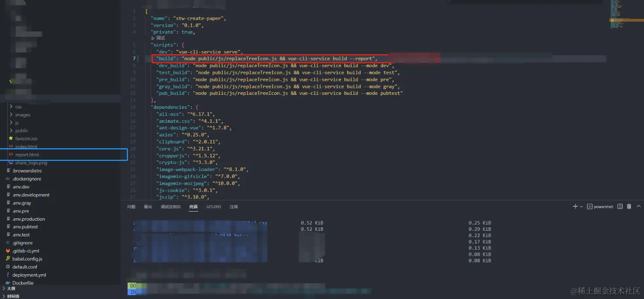This screenshot has height=299, width=644.
Task: Switch to the 问题 panel tab
Action: click(131, 207)
